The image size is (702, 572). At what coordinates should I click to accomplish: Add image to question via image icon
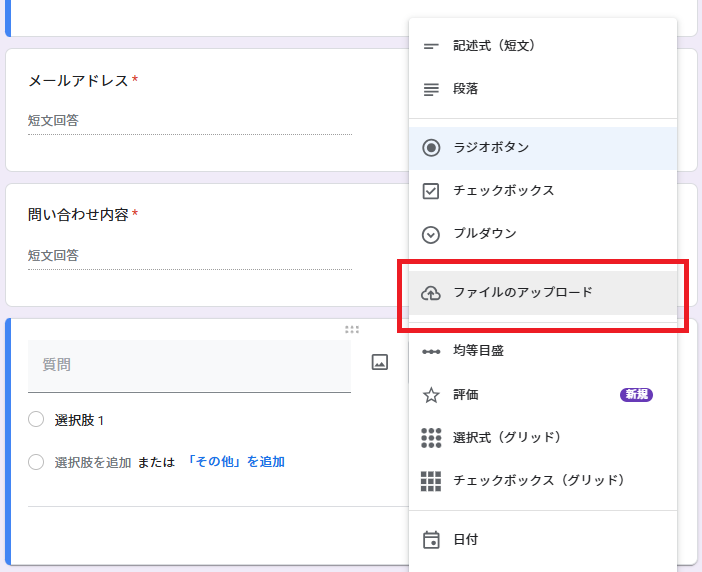[x=379, y=363]
